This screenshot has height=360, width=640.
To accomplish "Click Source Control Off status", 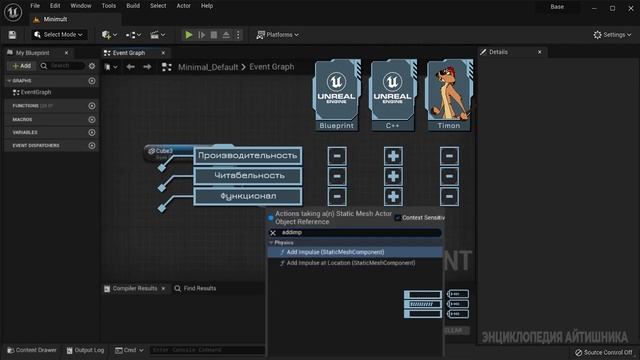I will [x=604, y=352].
